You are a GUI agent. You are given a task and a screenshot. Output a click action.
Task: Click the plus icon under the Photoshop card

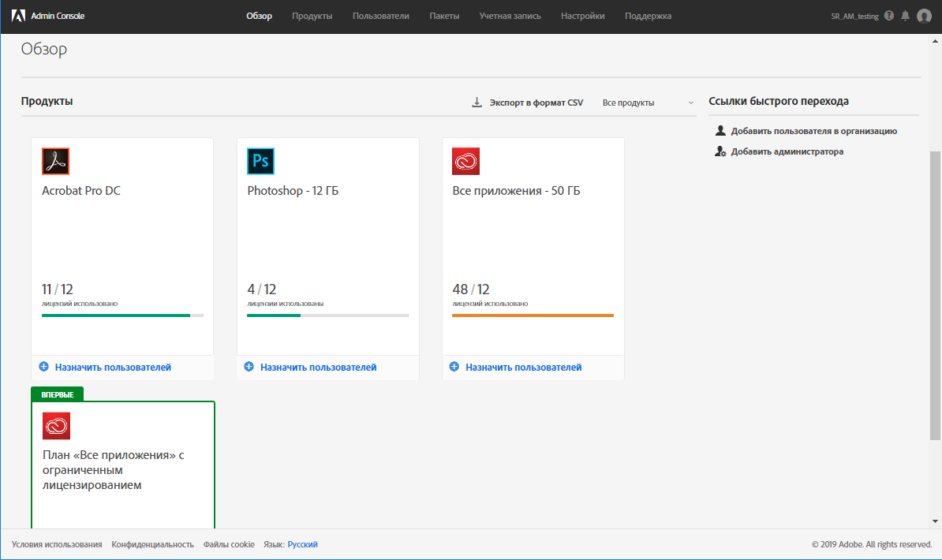pyautogui.click(x=249, y=367)
